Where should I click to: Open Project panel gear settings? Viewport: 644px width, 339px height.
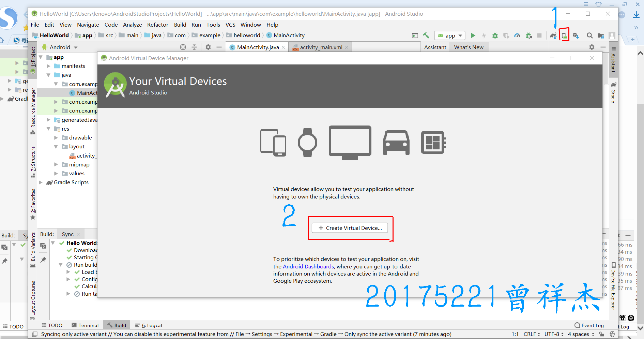coord(208,47)
